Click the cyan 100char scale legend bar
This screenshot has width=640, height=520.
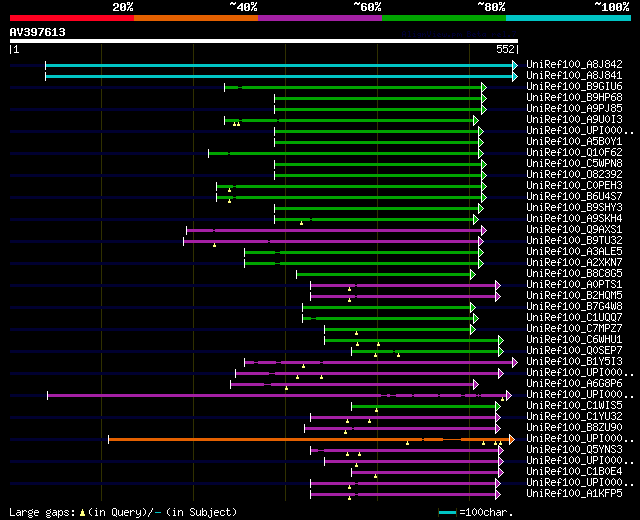tap(447, 513)
